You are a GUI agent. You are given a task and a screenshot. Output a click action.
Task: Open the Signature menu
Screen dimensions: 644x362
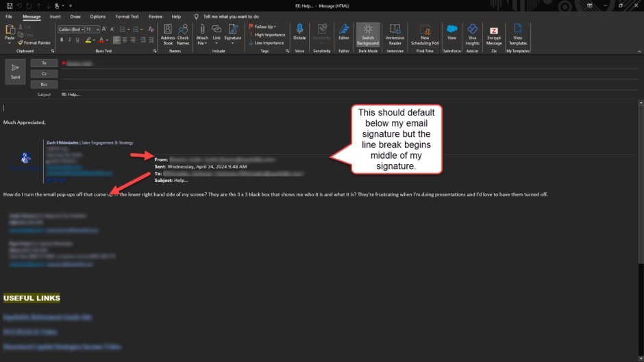(232, 34)
